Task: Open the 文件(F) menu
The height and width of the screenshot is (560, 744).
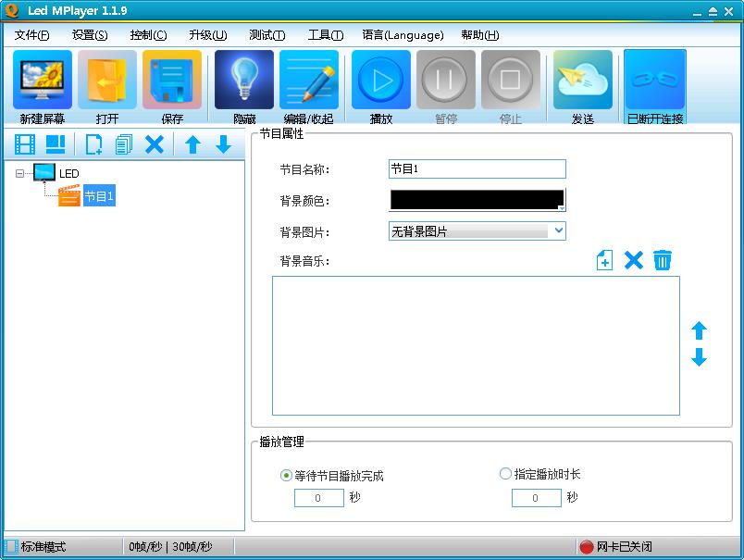Action: [31, 35]
